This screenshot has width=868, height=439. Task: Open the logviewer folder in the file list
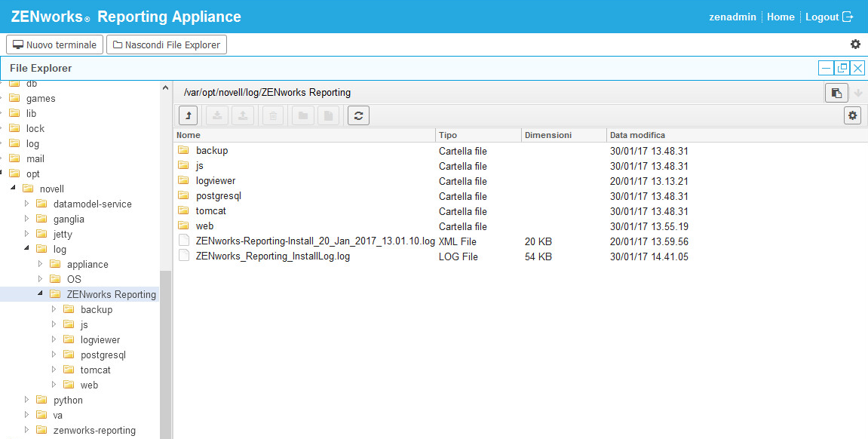pyautogui.click(x=215, y=181)
